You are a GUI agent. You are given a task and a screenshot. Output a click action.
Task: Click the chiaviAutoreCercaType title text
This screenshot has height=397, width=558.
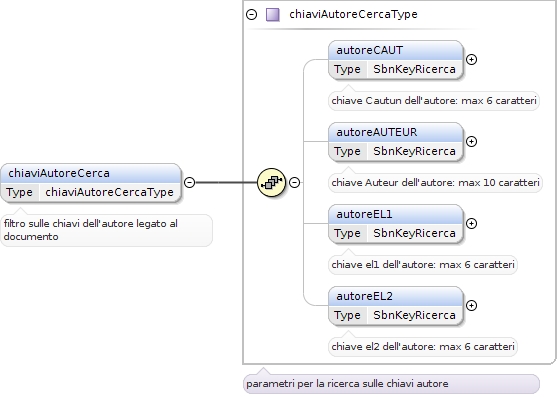point(353,15)
